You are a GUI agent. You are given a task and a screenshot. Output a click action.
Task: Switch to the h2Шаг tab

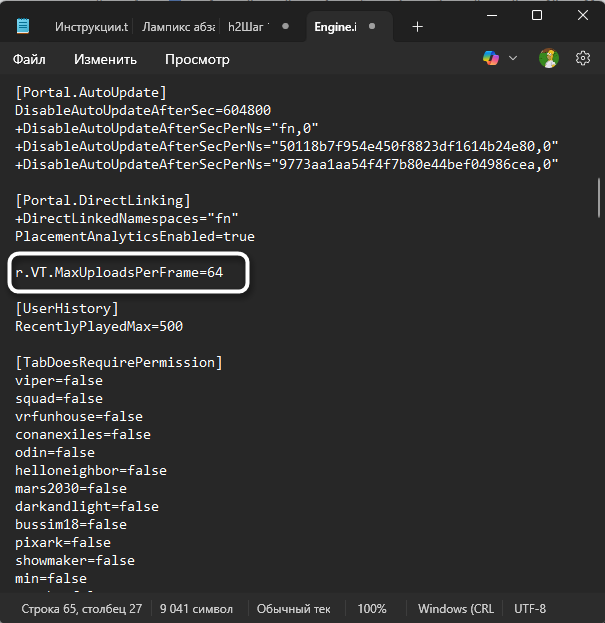tap(245, 27)
